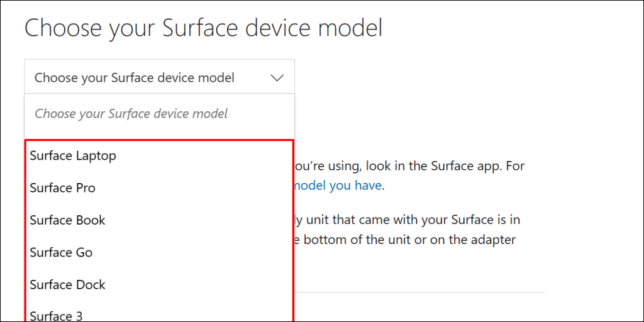The image size is (644, 322).
Task: Select Surface Go from the device list
Action: [61, 252]
